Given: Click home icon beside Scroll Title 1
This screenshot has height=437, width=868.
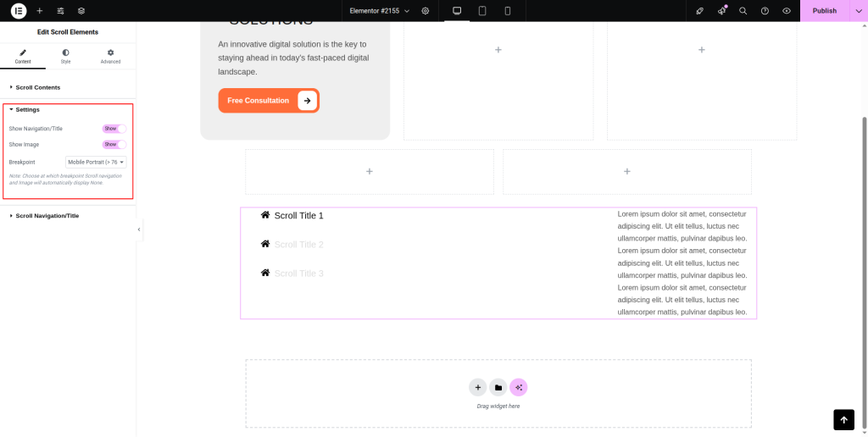Looking at the screenshot, I should pyautogui.click(x=265, y=214).
